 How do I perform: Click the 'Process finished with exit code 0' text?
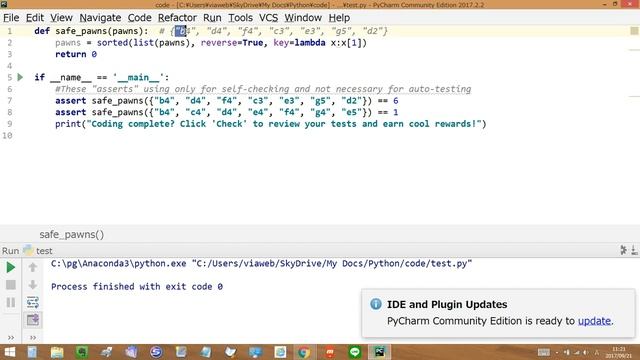pyautogui.click(x=137, y=287)
